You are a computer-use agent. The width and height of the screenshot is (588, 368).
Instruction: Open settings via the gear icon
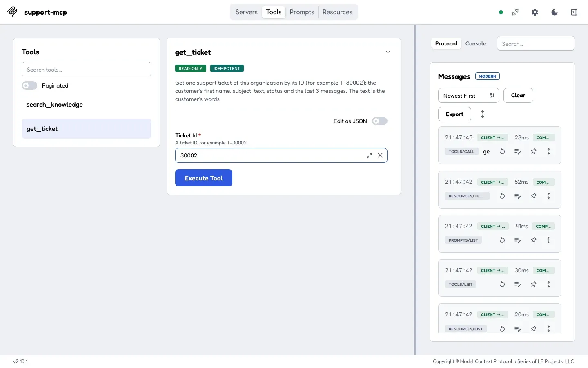pos(535,12)
